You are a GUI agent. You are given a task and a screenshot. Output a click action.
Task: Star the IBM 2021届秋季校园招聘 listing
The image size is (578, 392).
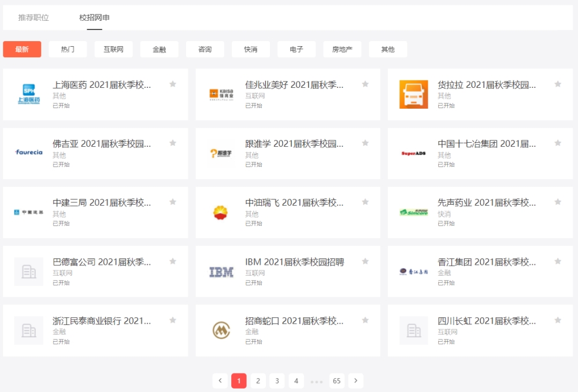pyautogui.click(x=365, y=261)
